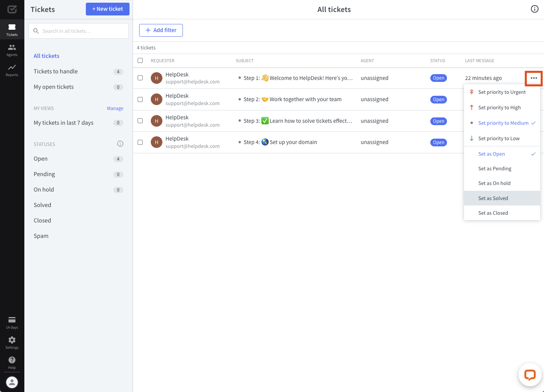Close the three-dot ticket actions menu
This screenshot has height=392, width=544.
coord(534,78)
